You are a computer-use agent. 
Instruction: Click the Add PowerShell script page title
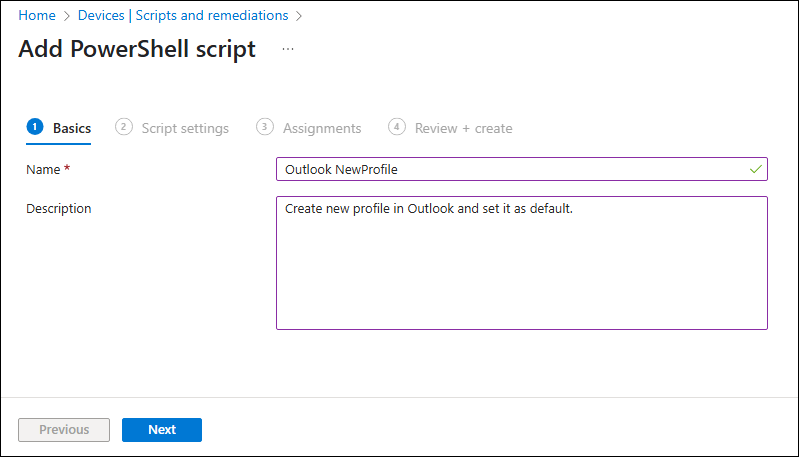(x=137, y=49)
